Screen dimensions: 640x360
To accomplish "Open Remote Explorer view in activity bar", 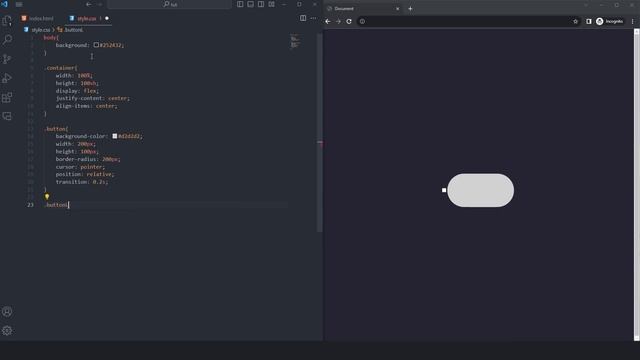I will (x=7, y=116).
